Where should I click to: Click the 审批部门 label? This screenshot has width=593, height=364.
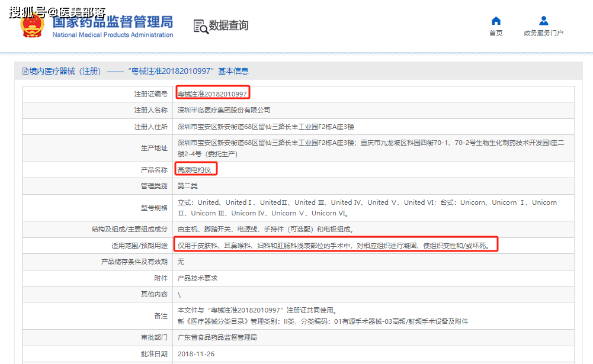tap(154, 337)
